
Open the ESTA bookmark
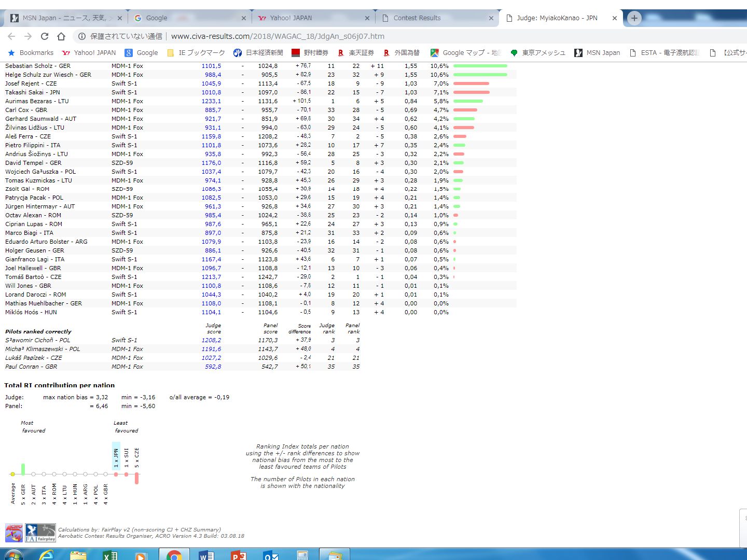665,53
